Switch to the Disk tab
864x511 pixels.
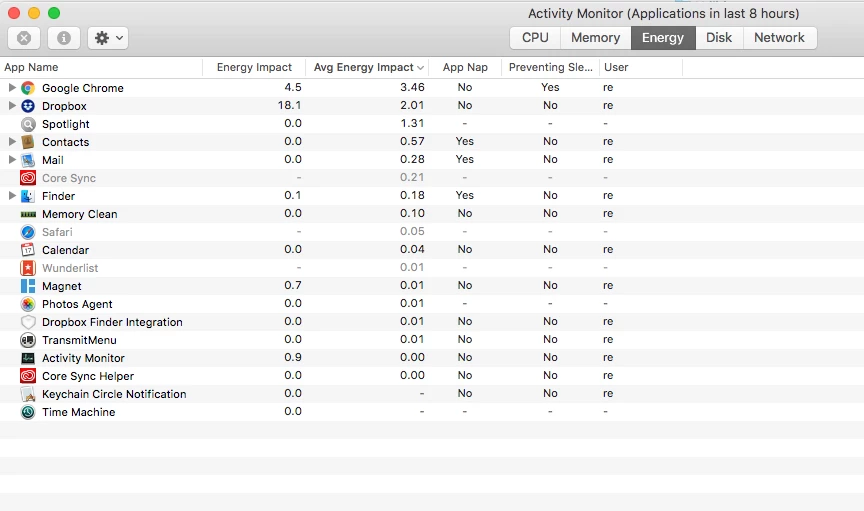pyautogui.click(x=719, y=37)
